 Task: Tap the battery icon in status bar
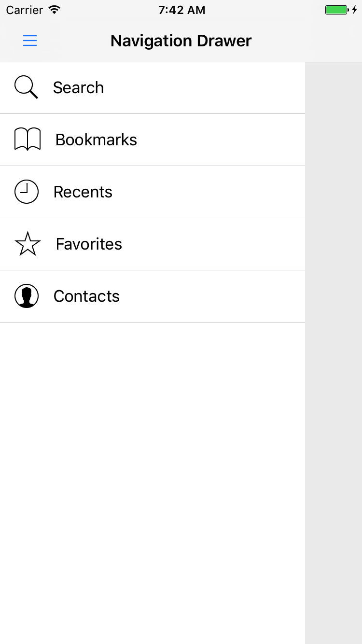(x=336, y=10)
